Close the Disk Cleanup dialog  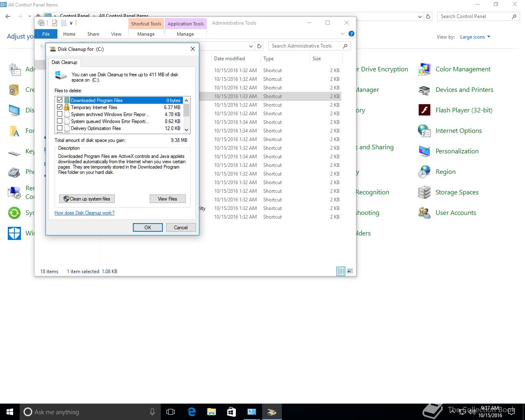(193, 49)
